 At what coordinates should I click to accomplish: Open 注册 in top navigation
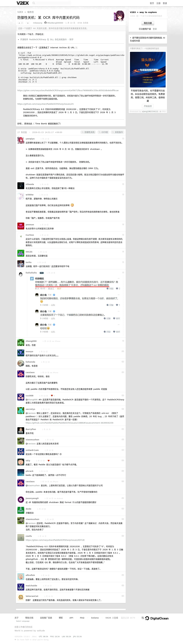point(158,3)
